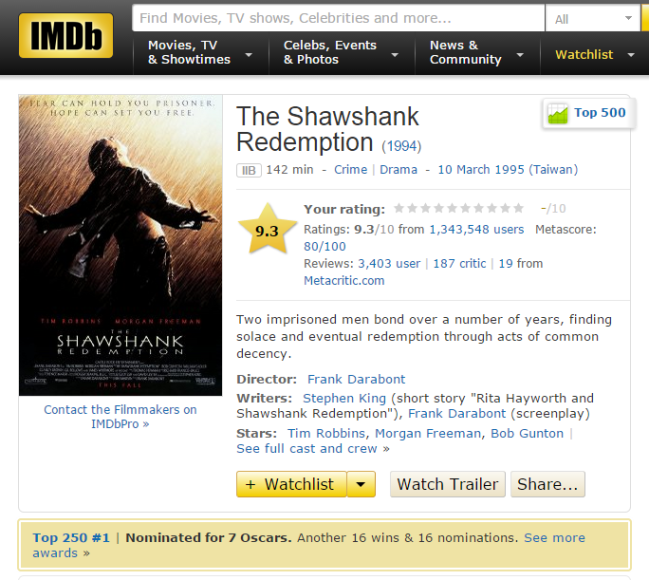Viewport: 649px width, 580px height.
Task: Click the gold 9.3 rating star
Action: [x=267, y=229]
